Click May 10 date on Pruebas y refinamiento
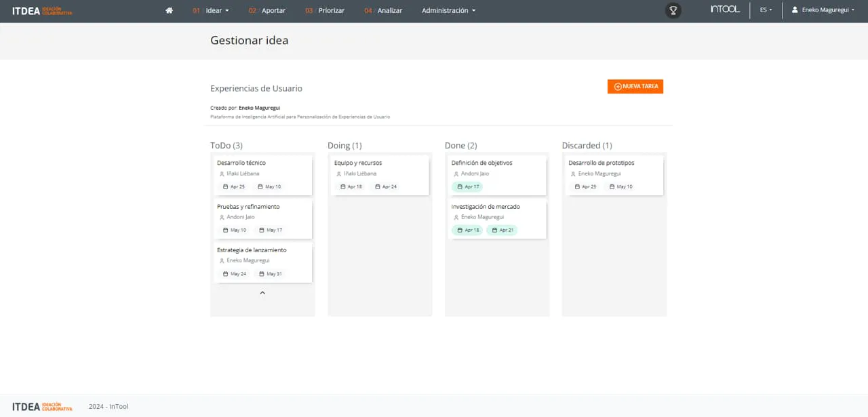The image size is (868, 417). (235, 230)
